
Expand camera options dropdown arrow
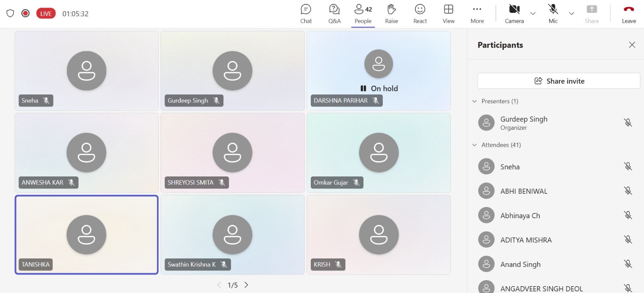(x=533, y=14)
